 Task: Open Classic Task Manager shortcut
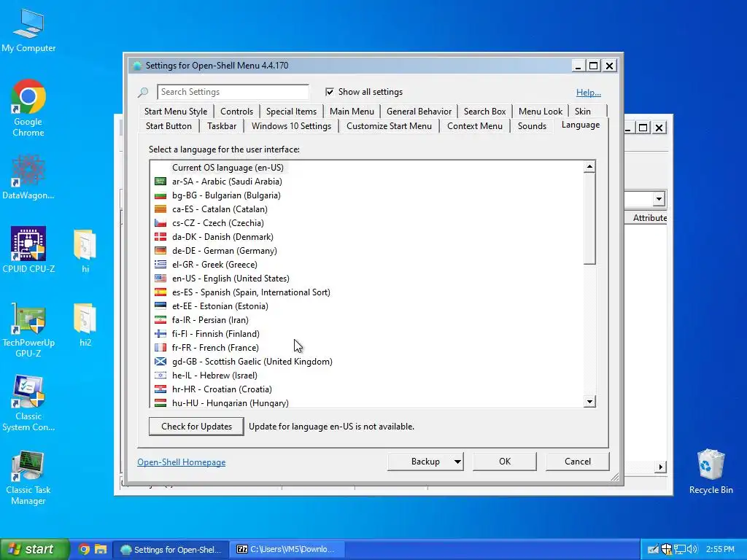[28, 477]
